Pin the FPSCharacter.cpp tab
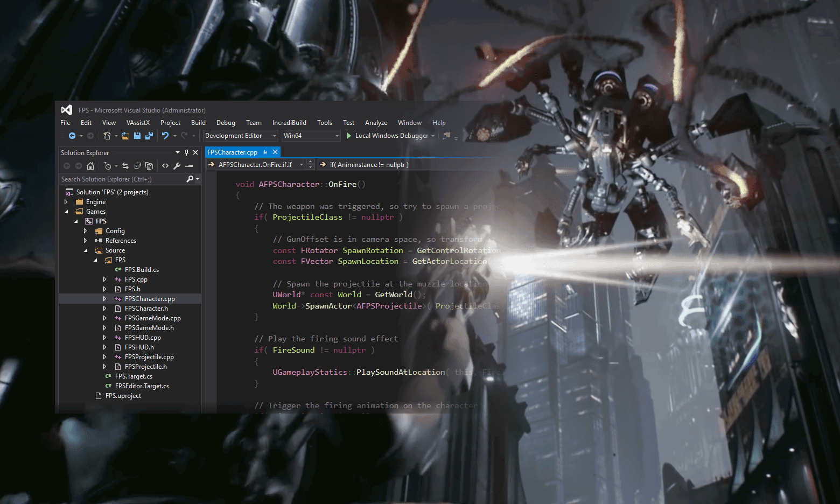 267,152
